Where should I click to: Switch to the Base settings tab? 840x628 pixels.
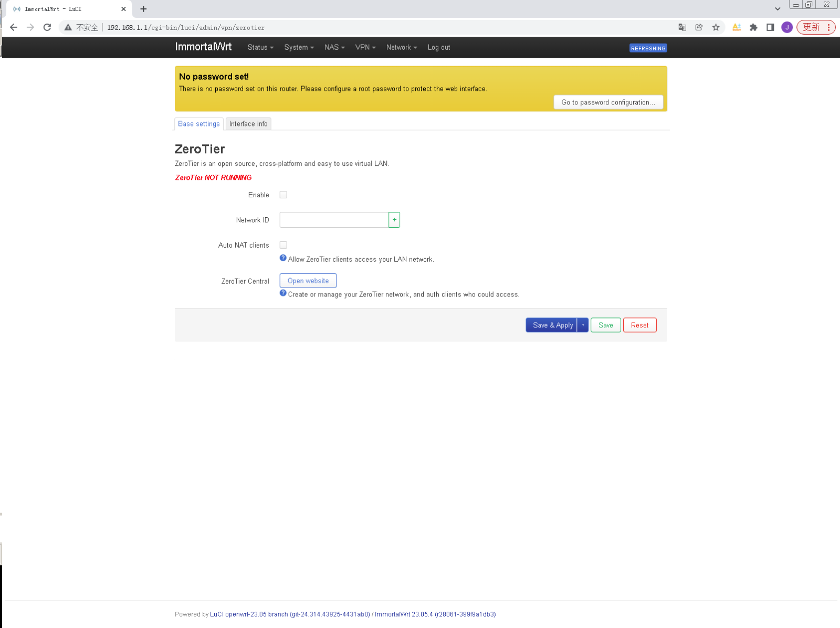[x=199, y=124]
